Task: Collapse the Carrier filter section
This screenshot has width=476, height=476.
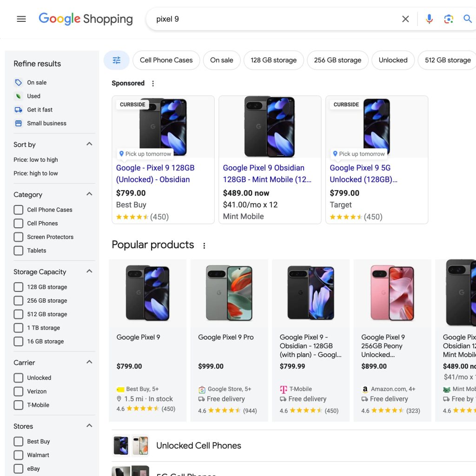Action: click(89, 362)
